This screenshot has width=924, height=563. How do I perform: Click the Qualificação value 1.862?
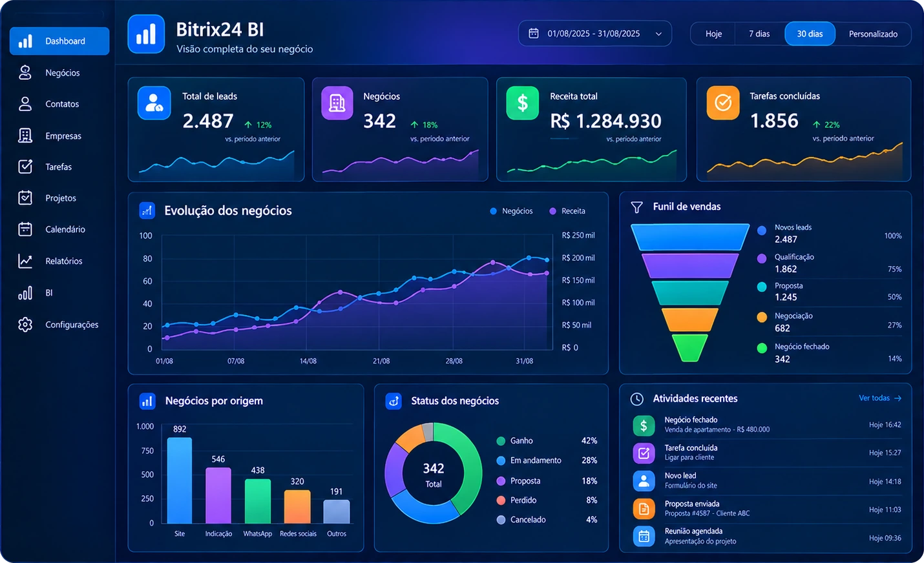coord(786,269)
